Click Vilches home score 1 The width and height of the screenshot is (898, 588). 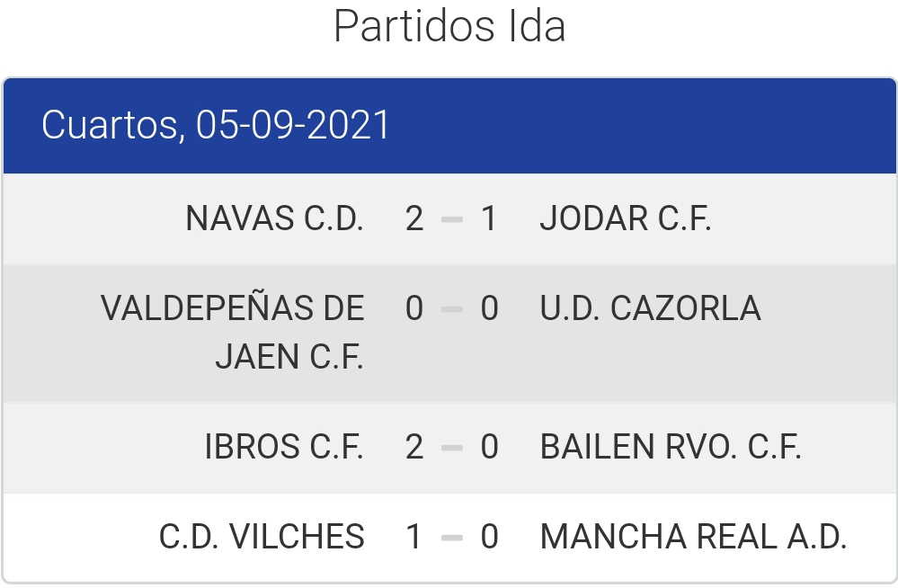click(413, 538)
